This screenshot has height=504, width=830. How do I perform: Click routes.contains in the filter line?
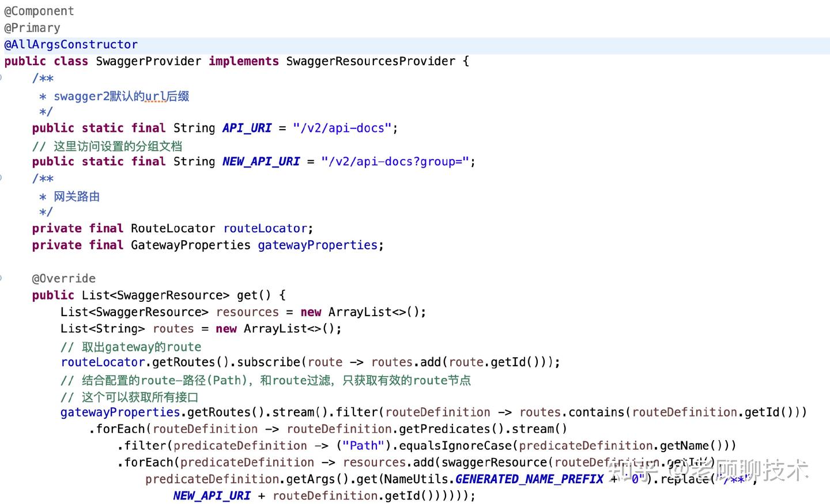[572, 412]
